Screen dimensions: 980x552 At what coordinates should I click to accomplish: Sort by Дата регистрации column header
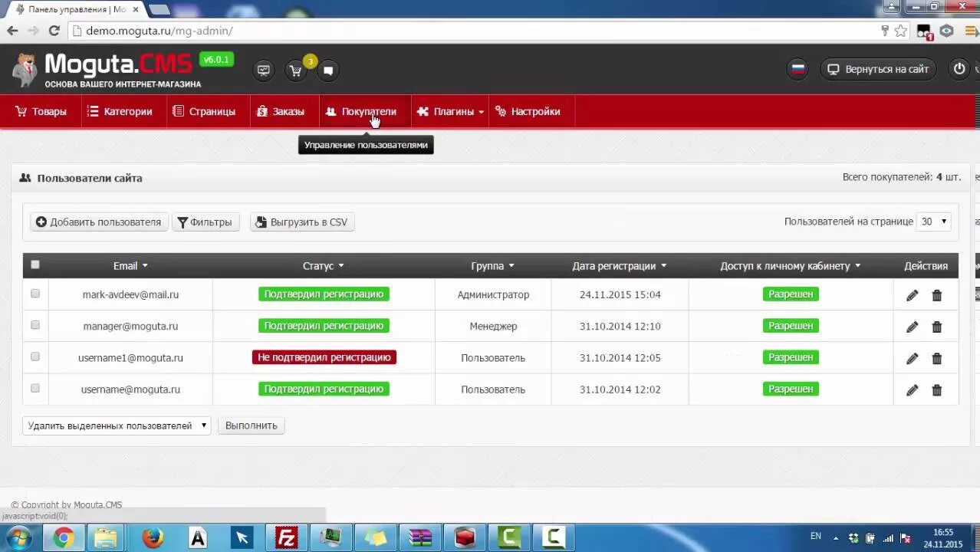(x=620, y=266)
